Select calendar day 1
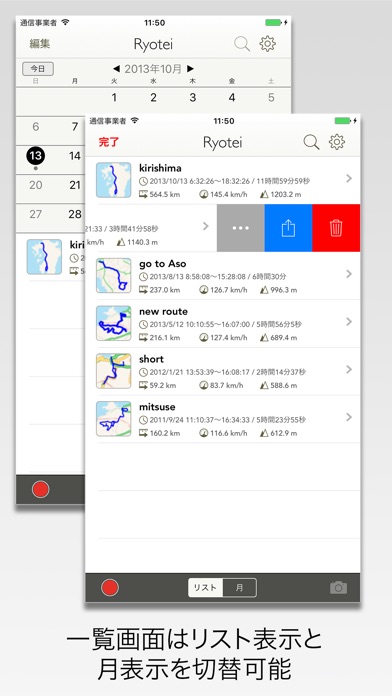Viewport: 392px width, 696px height. click(114, 98)
